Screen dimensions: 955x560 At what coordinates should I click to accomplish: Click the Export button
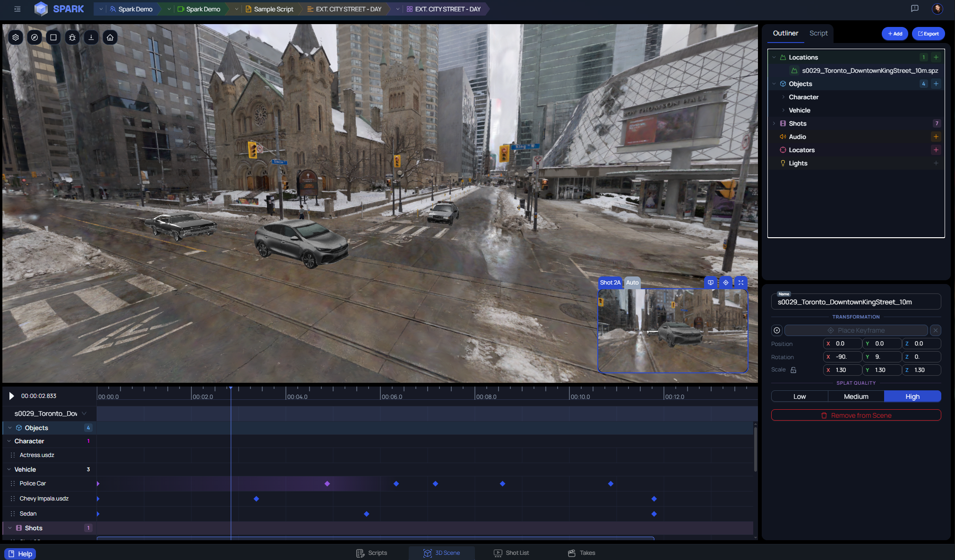tap(929, 34)
